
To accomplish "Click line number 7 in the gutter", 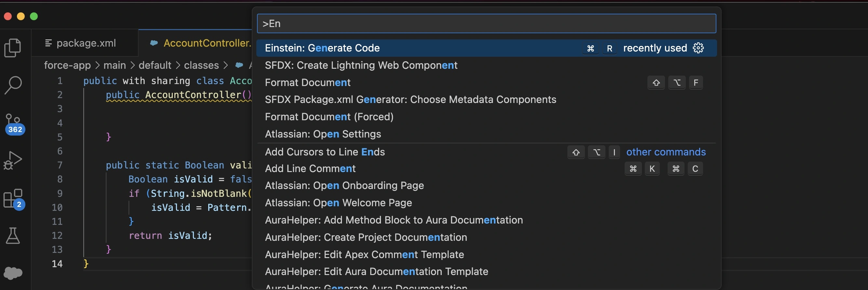I will [60, 165].
